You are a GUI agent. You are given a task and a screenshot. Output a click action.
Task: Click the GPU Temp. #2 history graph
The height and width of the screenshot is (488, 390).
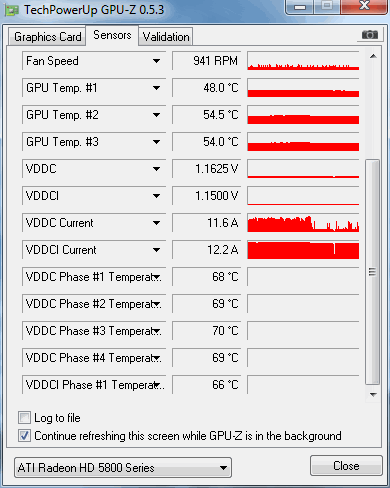(303, 115)
